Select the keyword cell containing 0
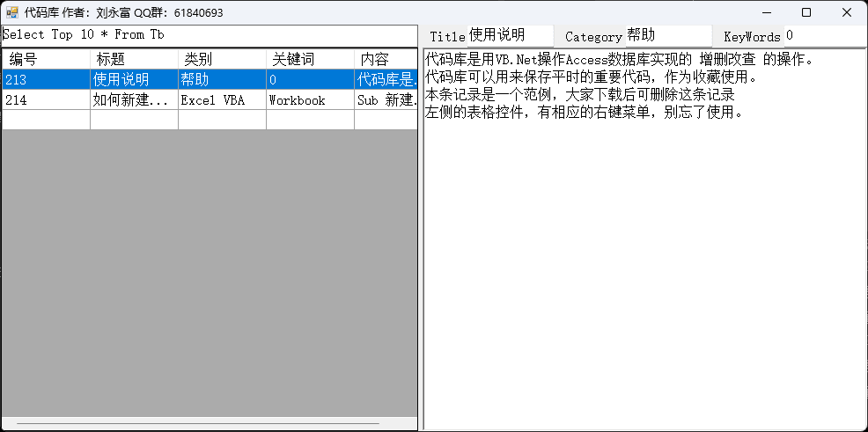This screenshot has height=432, width=868. [310, 80]
